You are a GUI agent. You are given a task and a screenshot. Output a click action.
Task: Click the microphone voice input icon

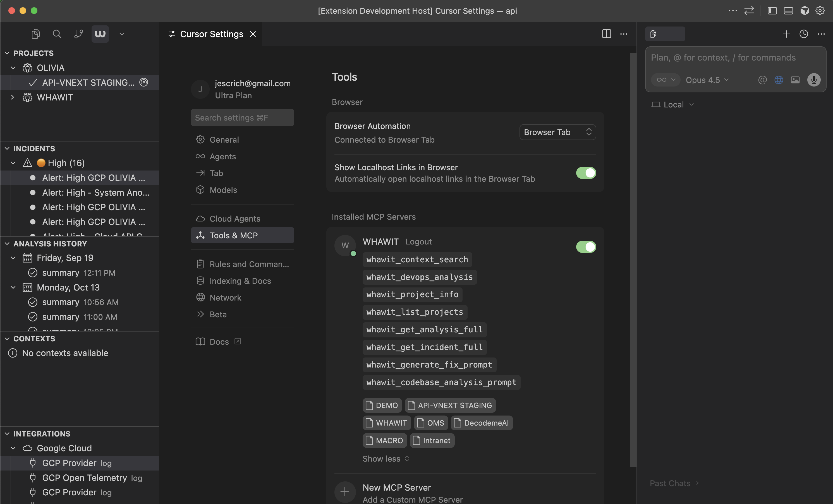[x=814, y=80]
